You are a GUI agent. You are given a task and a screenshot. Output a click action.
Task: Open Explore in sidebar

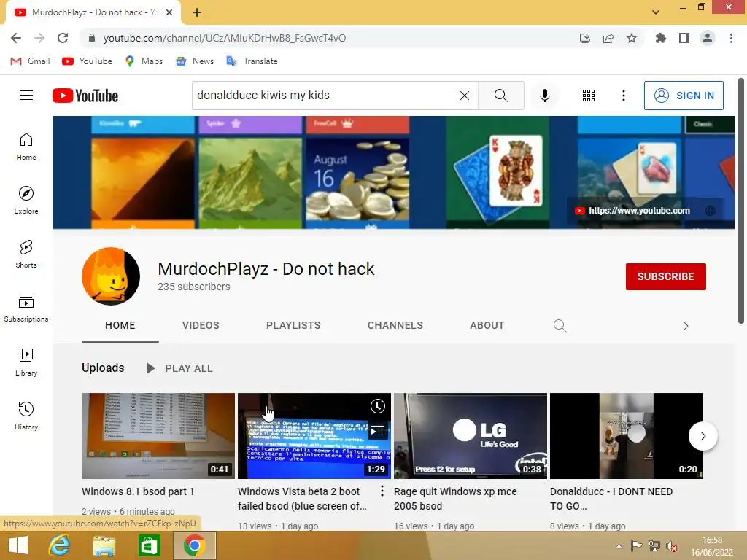tap(26, 201)
